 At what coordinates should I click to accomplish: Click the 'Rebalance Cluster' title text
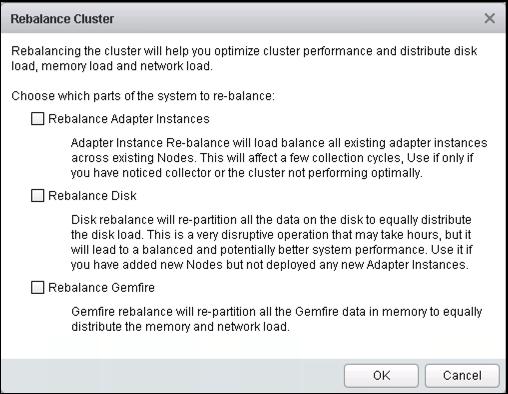(62, 19)
